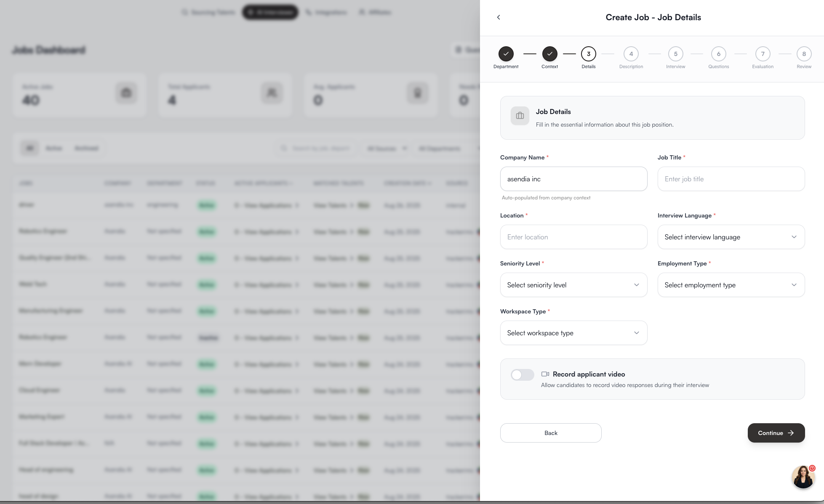Open the Employment Type dropdown
824x504 pixels.
point(731,285)
